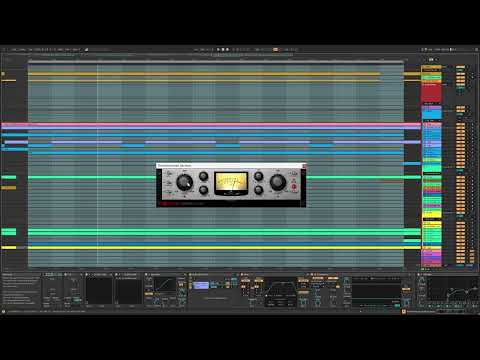Click the upper small knob left of the VU meter
Screen dimensions: 480x360
pos(203,176)
